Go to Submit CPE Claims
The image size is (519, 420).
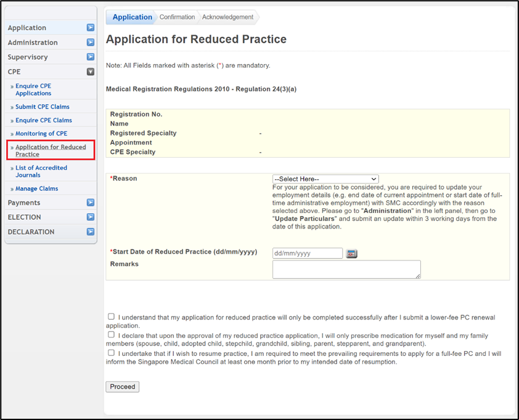click(x=42, y=107)
